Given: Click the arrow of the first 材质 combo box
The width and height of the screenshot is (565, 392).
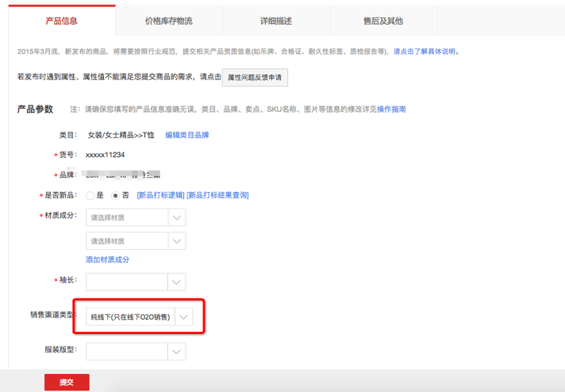Looking at the screenshot, I should (x=177, y=217).
